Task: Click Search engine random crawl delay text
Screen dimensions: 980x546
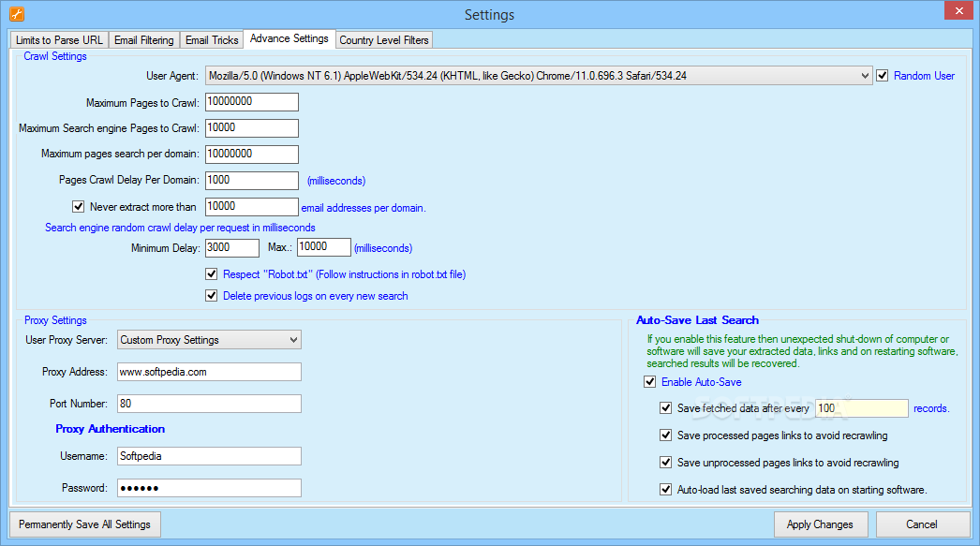Action: point(180,228)
